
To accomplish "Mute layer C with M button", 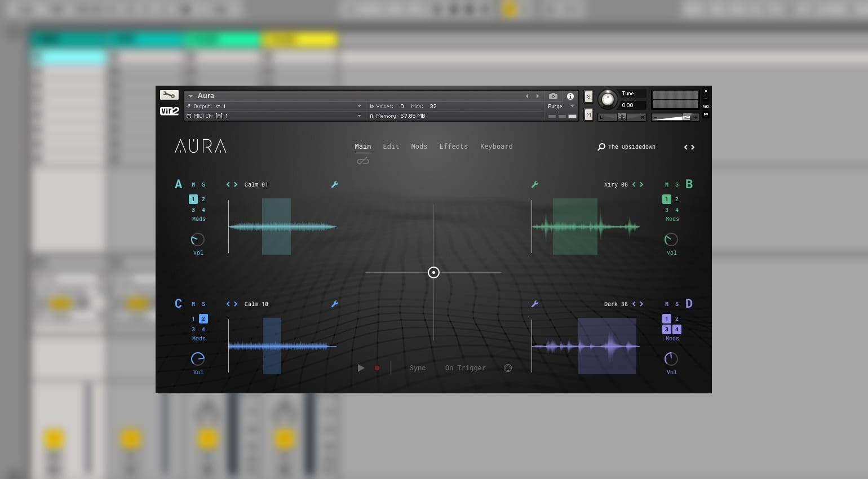I will click(193, 304).
